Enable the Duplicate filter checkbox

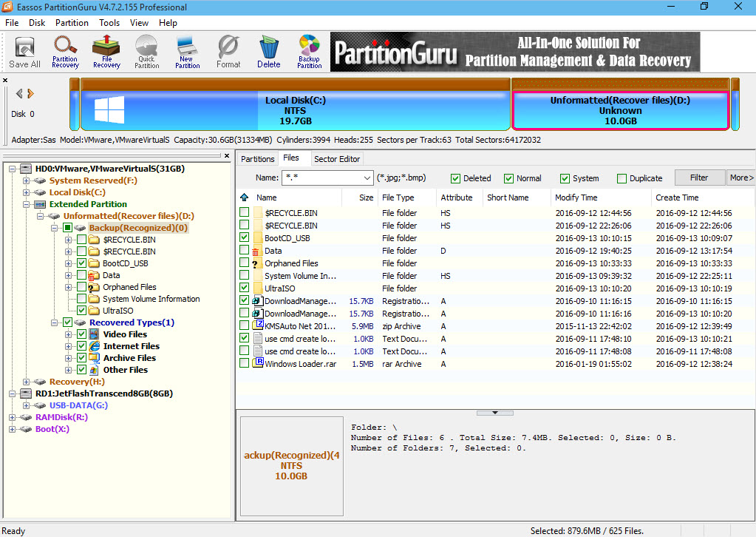622,178
